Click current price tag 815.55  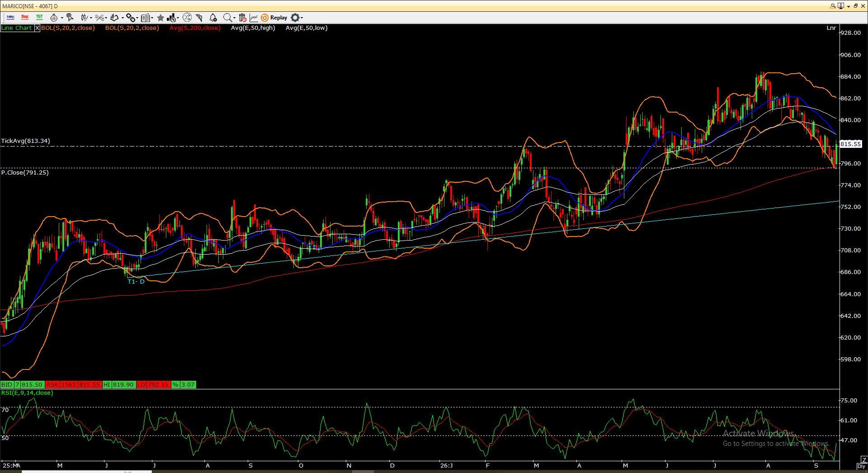850,144
